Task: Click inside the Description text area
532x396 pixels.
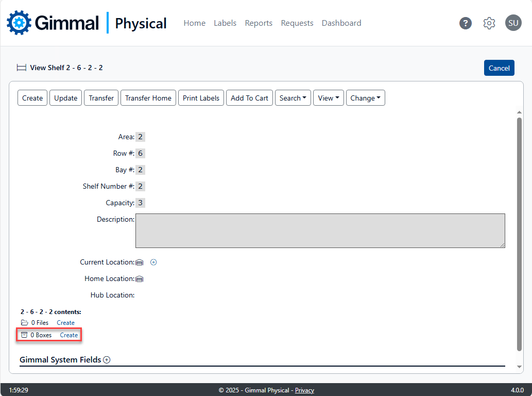Action: point(320,231)
